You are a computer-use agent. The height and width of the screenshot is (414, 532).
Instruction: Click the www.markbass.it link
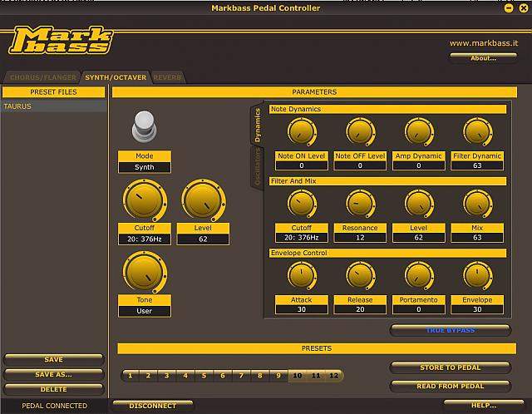484,43
